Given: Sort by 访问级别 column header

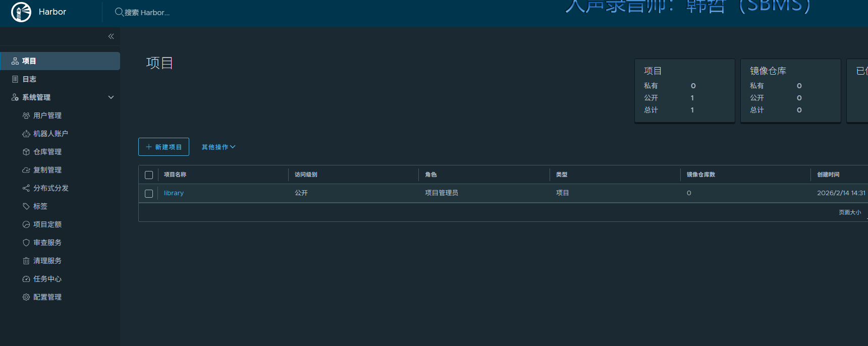Looking at the screenshot, I should coord(306,175).
